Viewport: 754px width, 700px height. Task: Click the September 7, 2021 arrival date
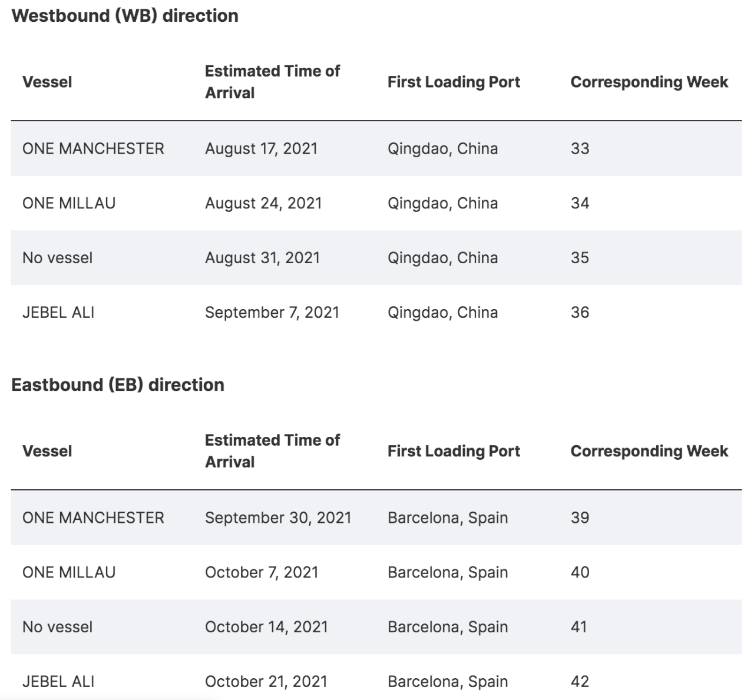tap(272, 313)
